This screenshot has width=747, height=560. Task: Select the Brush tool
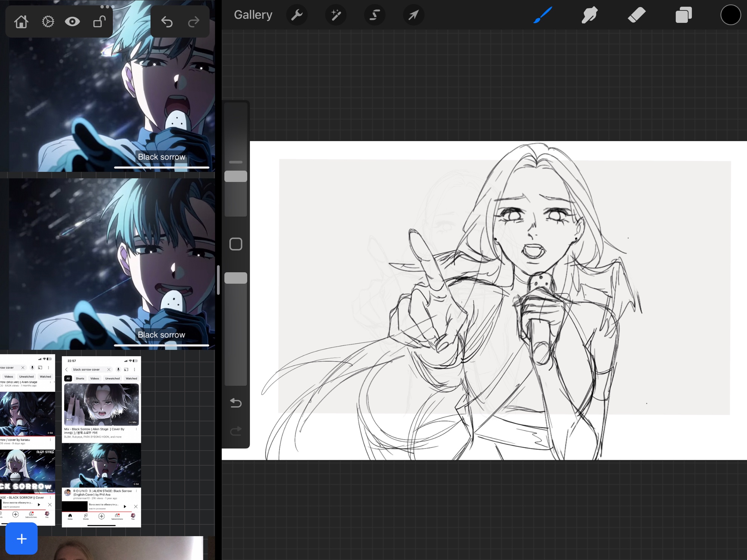(543, 15)
